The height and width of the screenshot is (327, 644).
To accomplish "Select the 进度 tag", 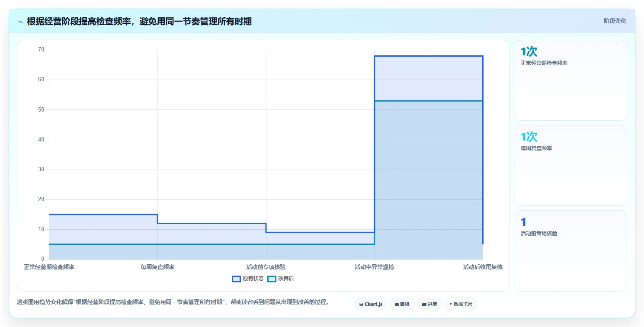I will 429,304.
